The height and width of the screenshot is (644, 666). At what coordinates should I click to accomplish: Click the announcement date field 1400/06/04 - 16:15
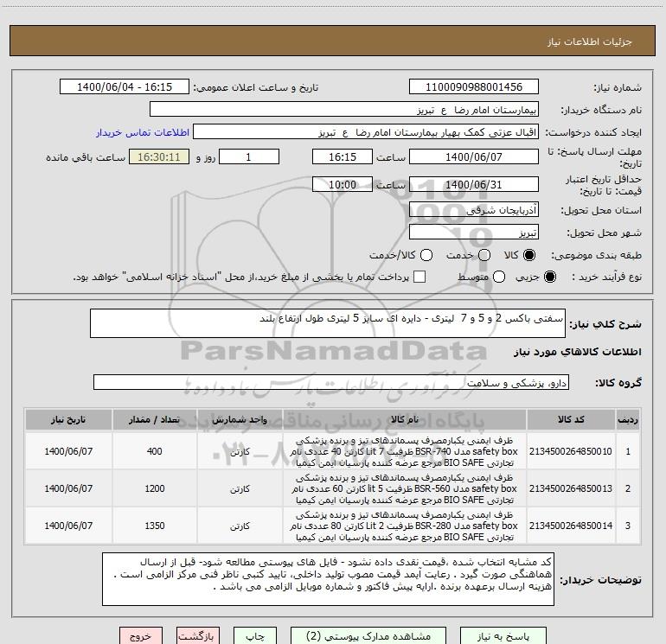(x=125, y=87)
